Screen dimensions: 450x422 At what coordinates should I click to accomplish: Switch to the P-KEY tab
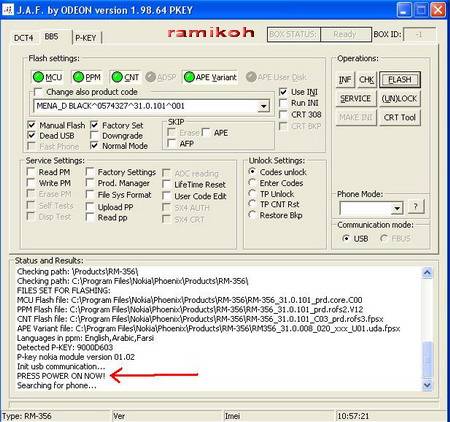[86, 38]
